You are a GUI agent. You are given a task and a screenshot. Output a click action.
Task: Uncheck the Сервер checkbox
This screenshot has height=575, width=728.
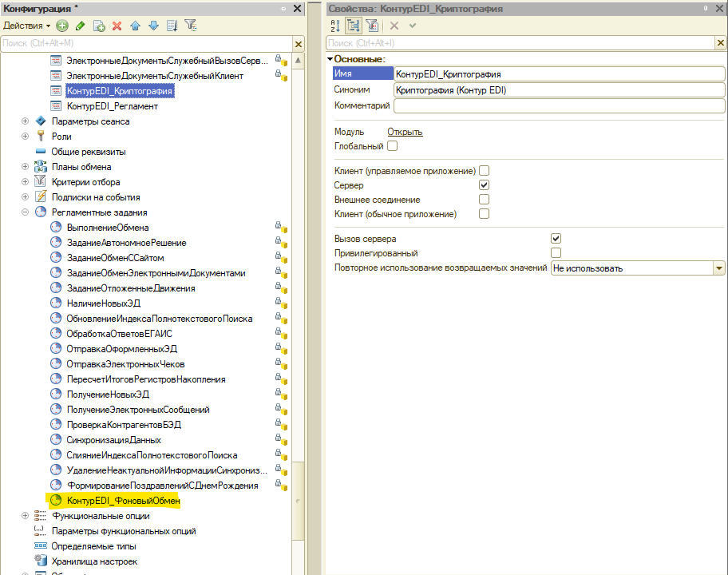[x=484, y=184]
